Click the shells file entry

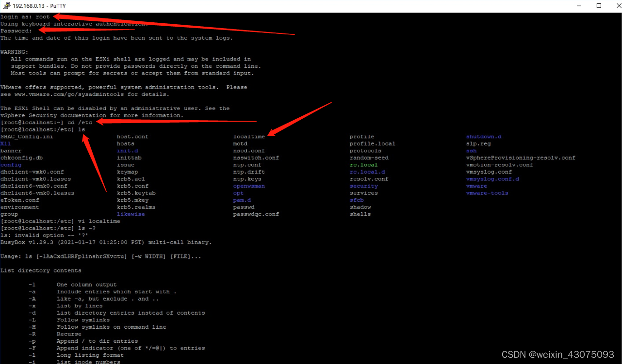(360, 214)
